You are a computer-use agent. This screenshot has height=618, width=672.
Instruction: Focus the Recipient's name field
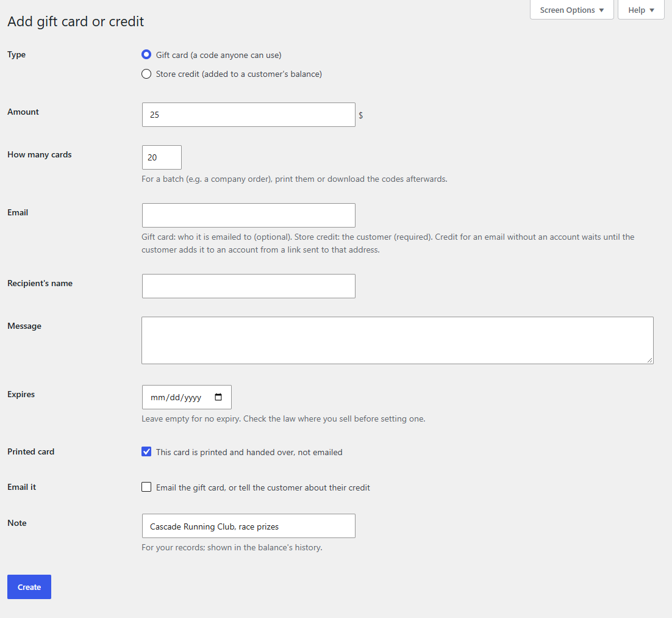pos(249,286)
